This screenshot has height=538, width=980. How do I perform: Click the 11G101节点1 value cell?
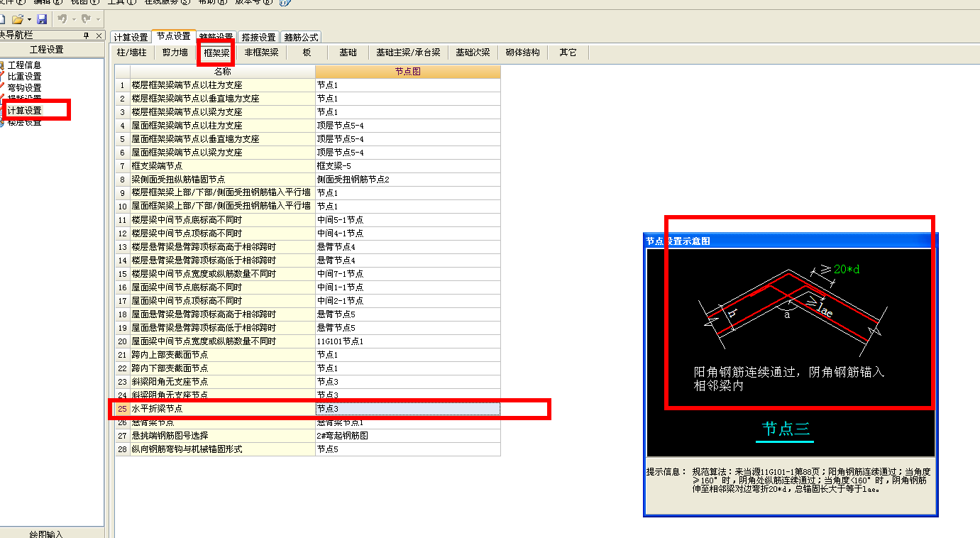tap(408, 341)
